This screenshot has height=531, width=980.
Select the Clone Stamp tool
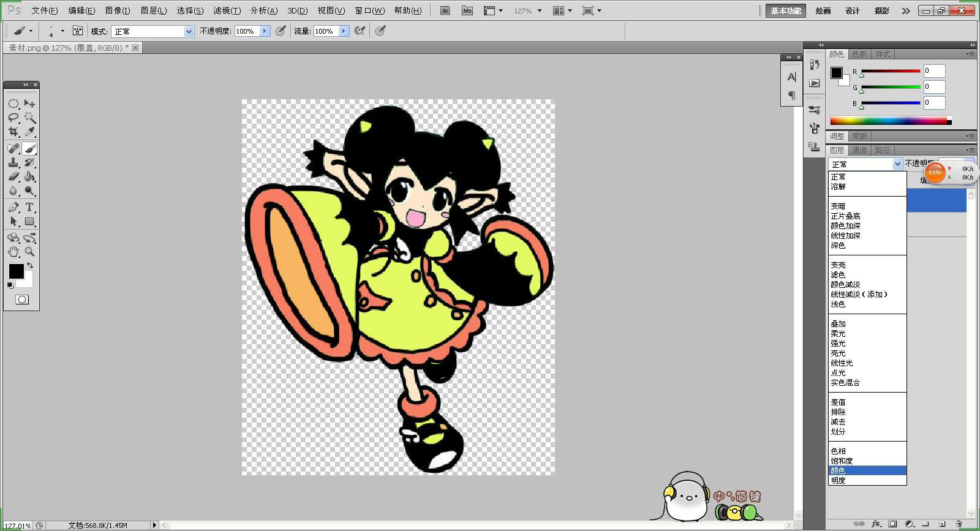point(13,163)
